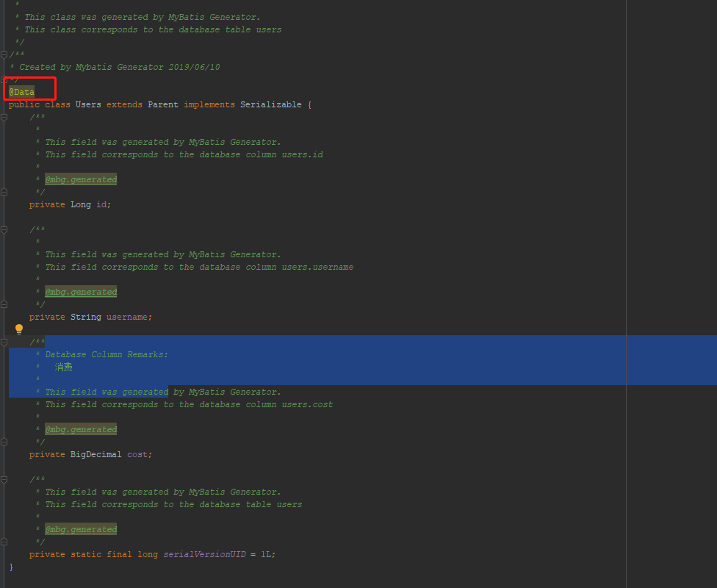The height and width of the screenshot is (588, 717).
Task: Fold the comment above serialVersionUID field
Action: (x=4, y=479)
